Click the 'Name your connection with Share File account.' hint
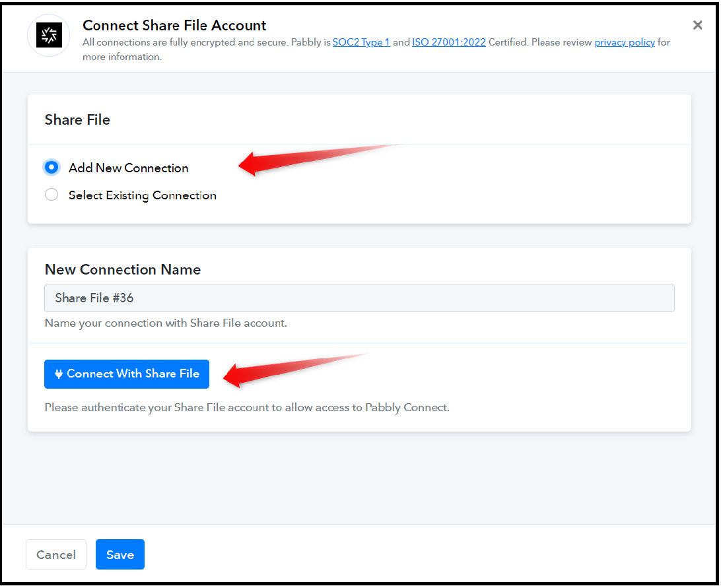Viewport: 721px width, 588px height. (x=166, y=323)
